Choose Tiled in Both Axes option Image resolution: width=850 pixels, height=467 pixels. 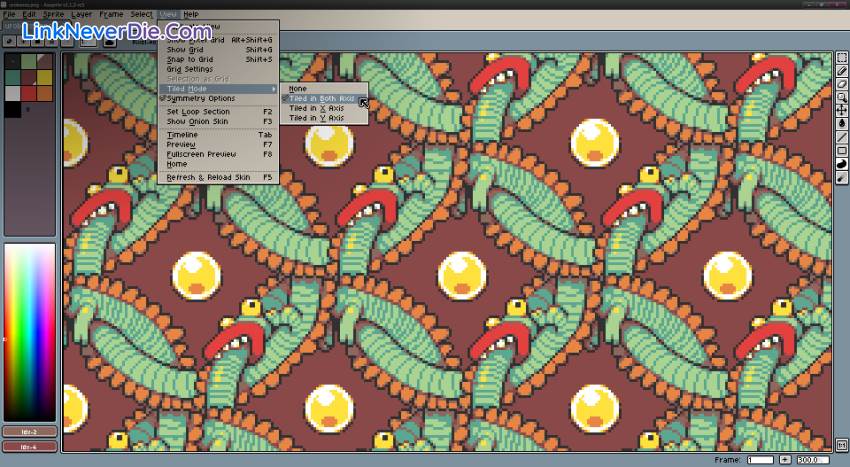(x=320, y=99)
